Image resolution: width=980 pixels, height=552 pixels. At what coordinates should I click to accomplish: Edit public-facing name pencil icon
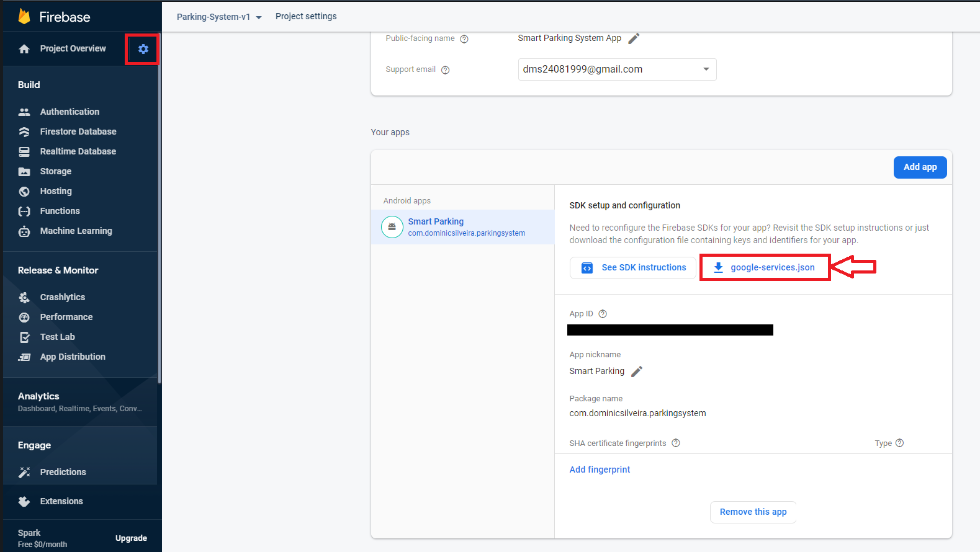point(634,38)
